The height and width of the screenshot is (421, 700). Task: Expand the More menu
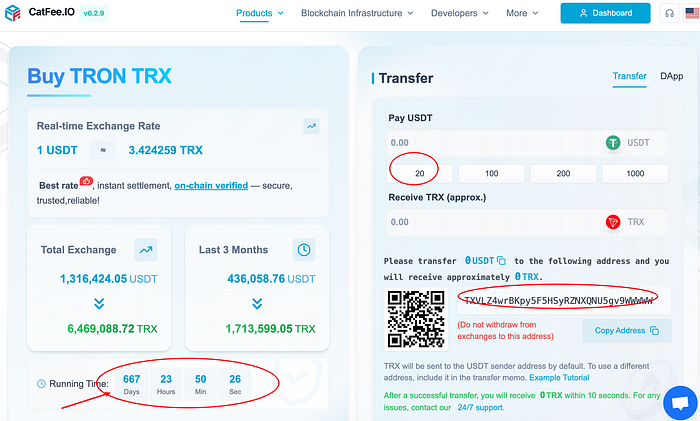pos(522,13)
